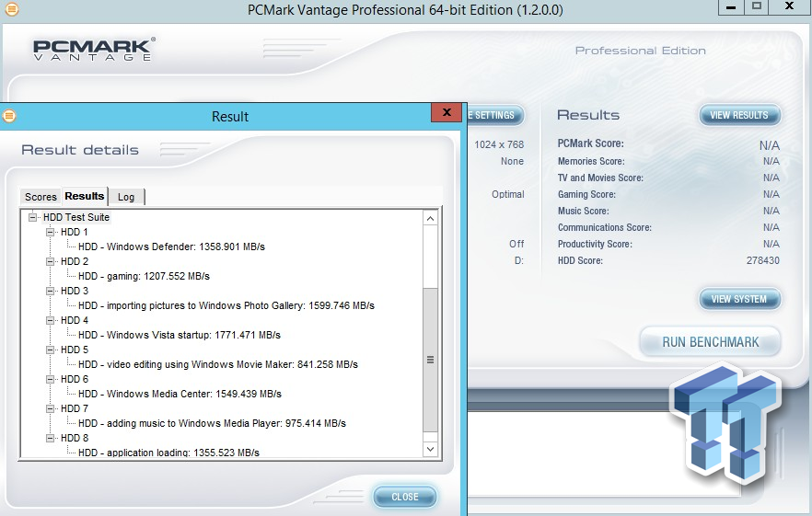Select the HDD 1 tree label
812x516 pixels.
coord(74,232)
